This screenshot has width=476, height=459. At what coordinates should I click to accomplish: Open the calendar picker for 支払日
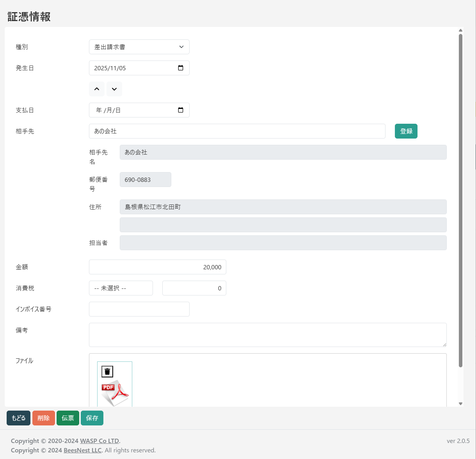180,110
